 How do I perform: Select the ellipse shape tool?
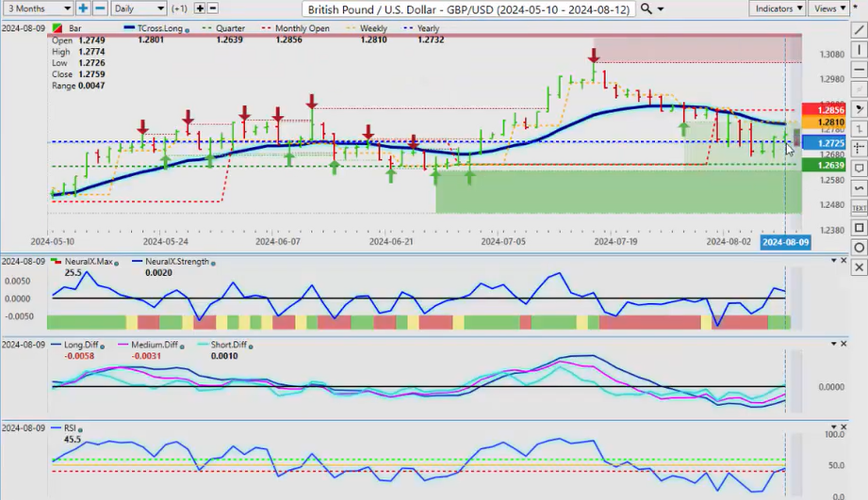click(x=858, y=247)
